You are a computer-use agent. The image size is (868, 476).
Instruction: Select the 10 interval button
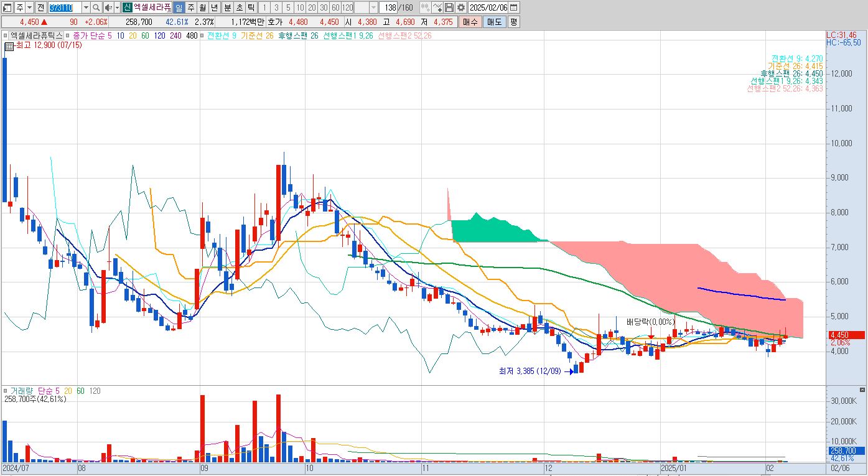coord(300,7)
